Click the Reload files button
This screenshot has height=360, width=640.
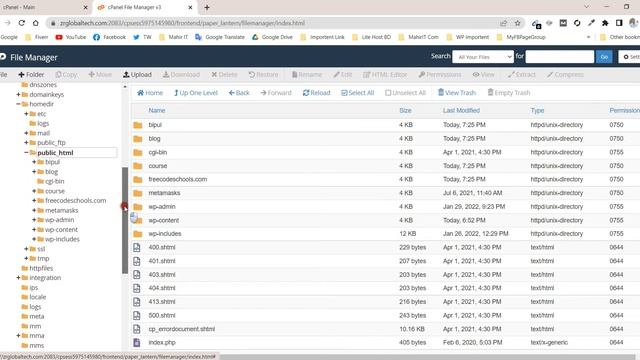(x=316, y=93)
